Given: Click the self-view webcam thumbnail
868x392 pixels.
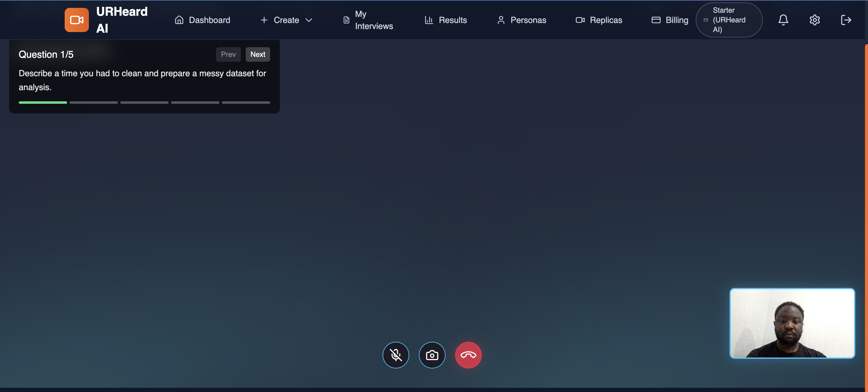Looking at the screenshot, I should click(792, 323).
